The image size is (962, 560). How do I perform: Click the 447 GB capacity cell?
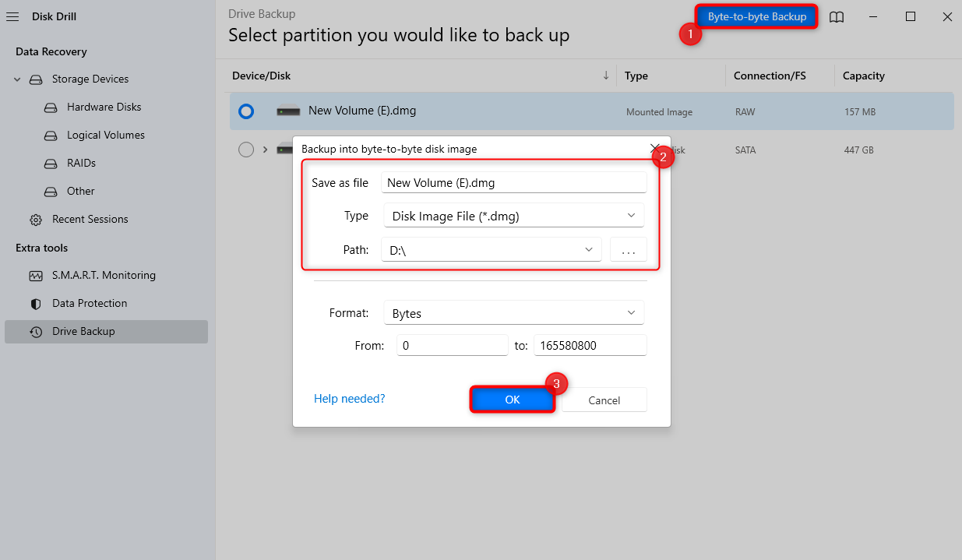coord(860,150)
